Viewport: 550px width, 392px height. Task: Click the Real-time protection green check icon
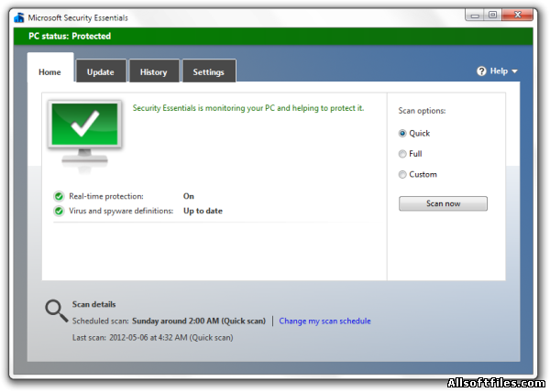tap(59, 196)
